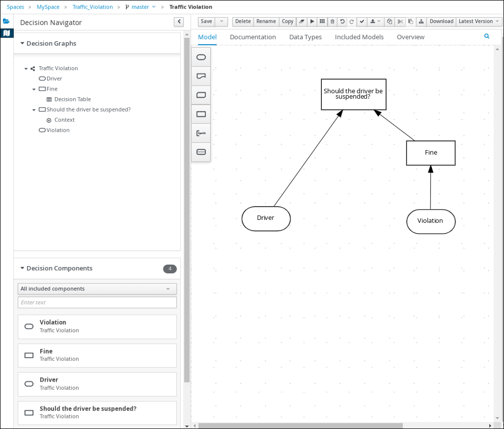The height and width of the screenshot is (429, 504).
Task: Select the Business Knowledge Model palette shape
Action: coord(201,95)
